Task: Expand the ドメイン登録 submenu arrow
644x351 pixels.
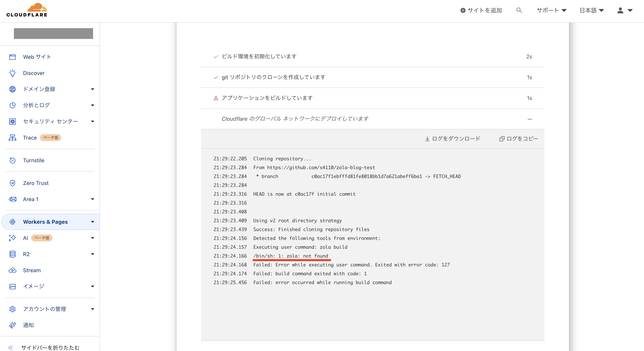Action: [x=92, y=89]
